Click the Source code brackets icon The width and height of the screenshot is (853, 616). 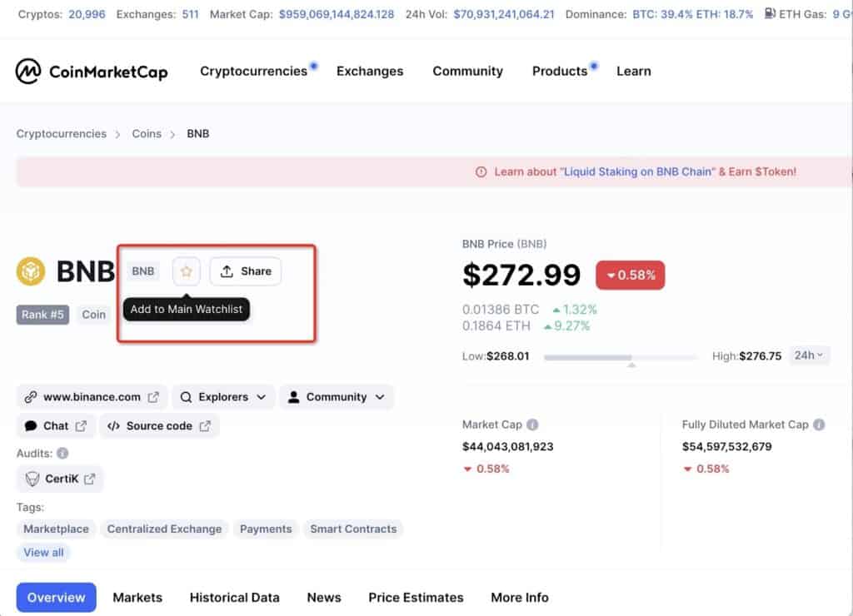113,425
